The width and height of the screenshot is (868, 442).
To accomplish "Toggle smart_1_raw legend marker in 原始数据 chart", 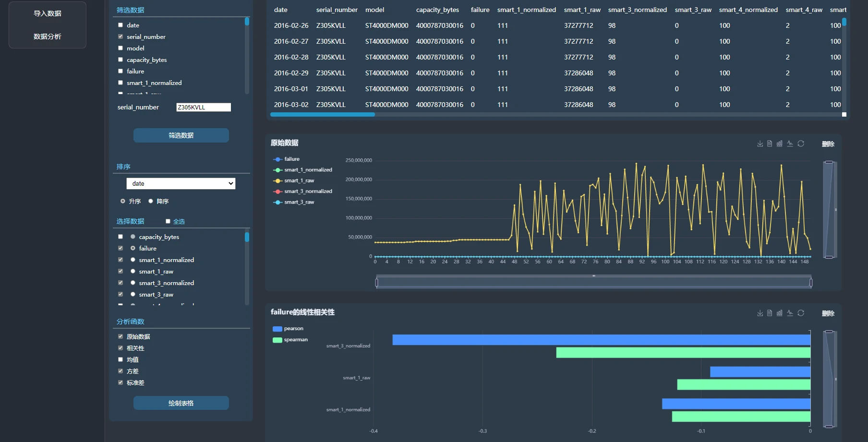I will click(277, 181).
